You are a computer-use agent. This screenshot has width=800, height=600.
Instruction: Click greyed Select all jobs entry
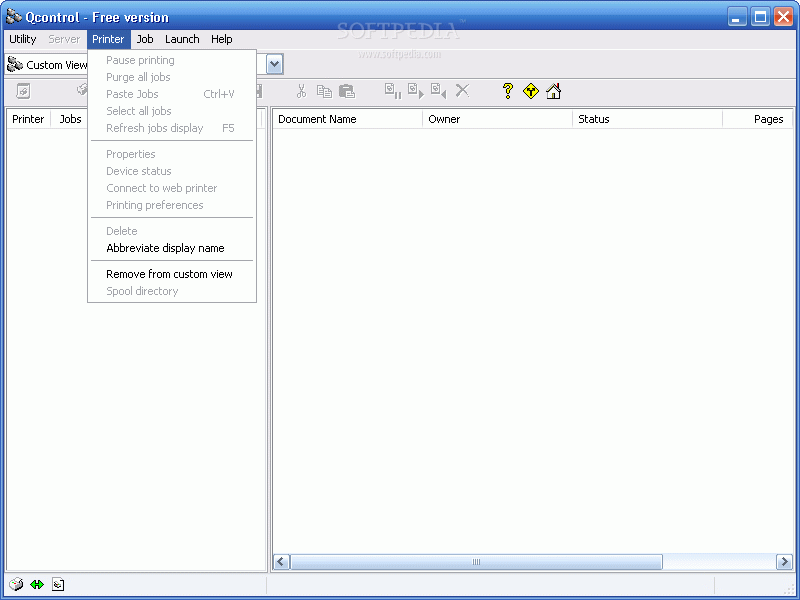click(172, 111)
